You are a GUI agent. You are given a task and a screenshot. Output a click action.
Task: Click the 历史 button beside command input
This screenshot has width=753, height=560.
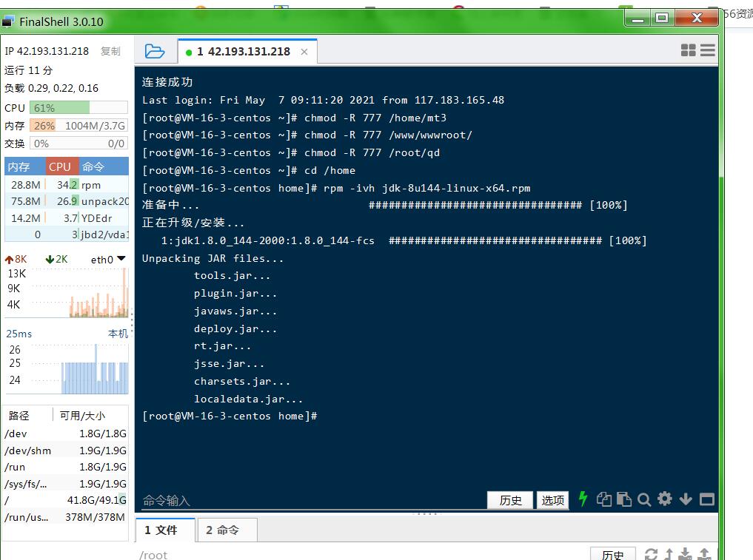click(510, 500)
